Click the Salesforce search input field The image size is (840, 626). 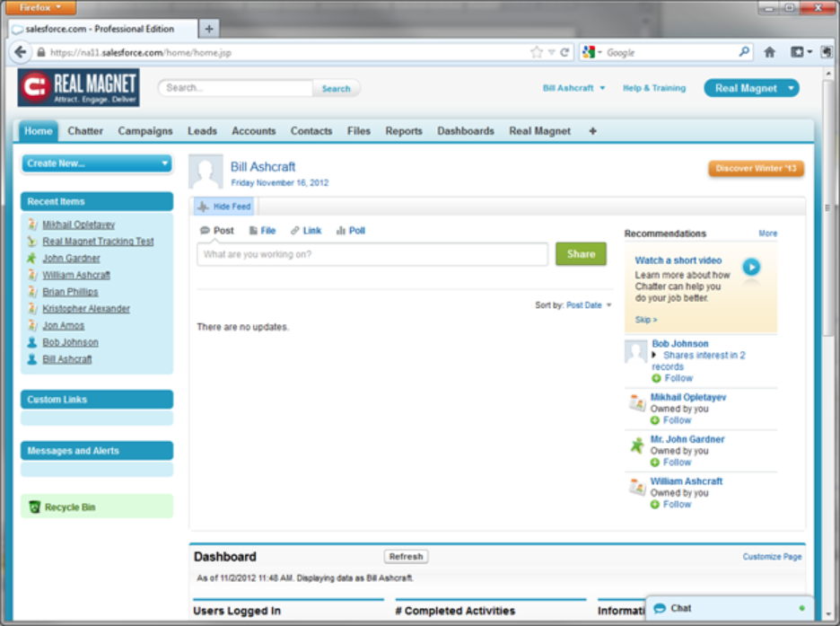[236, 88]
